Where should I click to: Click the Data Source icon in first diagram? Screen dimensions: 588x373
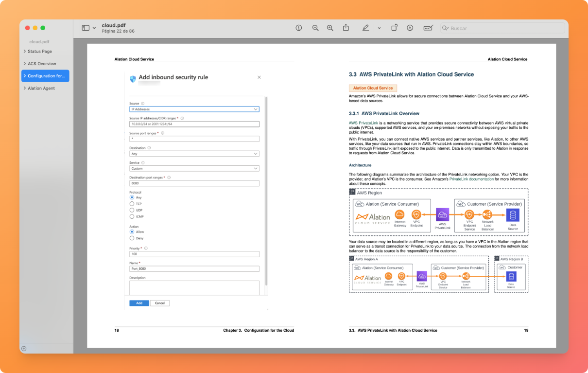click(x=513, y=215)
